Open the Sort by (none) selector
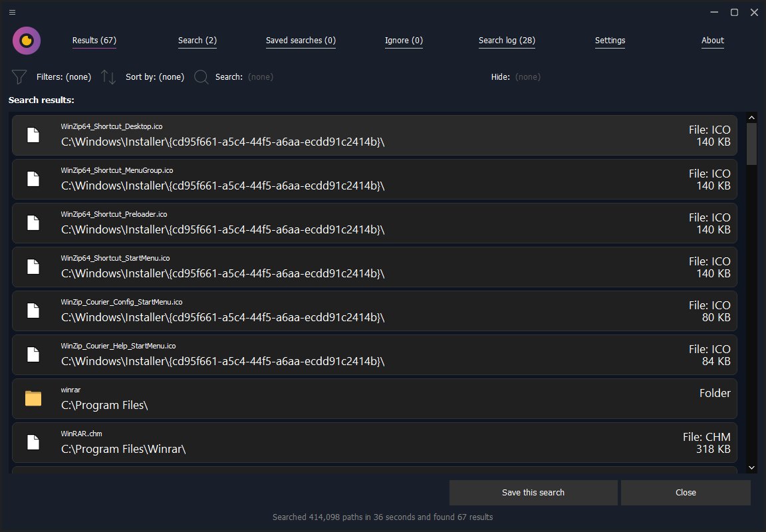This screenshot has width=766, height=532. [x=155, y=77]
